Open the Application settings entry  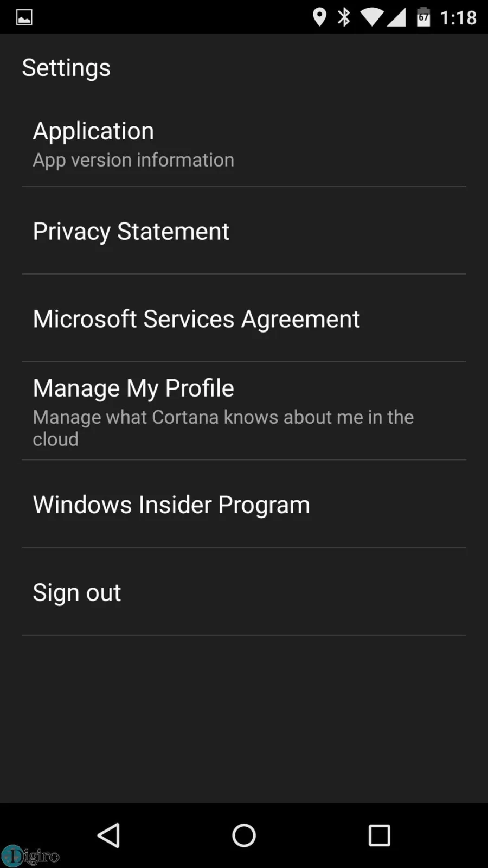coord(244,144)
